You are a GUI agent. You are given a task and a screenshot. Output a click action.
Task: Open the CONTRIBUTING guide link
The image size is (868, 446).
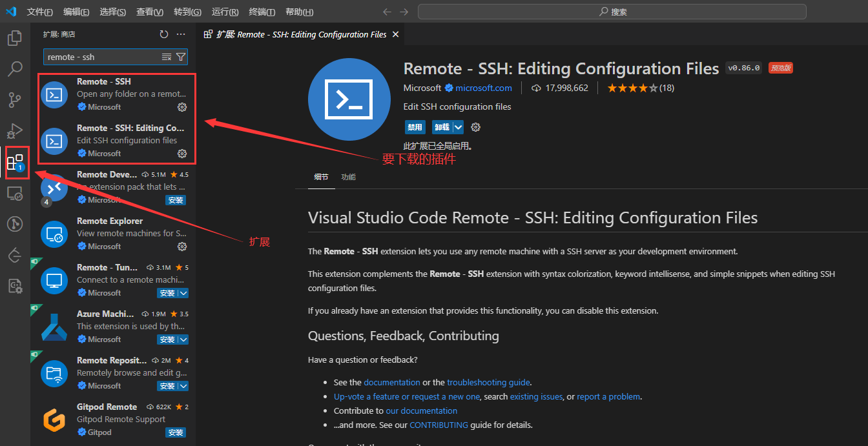[x=439, y=425]
